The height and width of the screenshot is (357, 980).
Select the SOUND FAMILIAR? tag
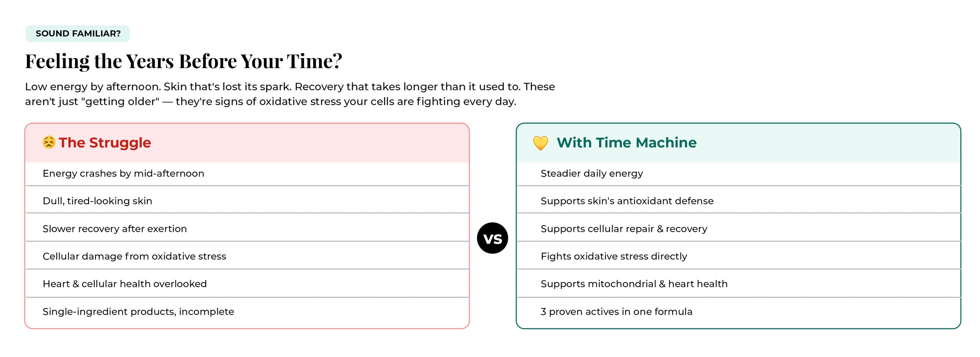[78, 33]
